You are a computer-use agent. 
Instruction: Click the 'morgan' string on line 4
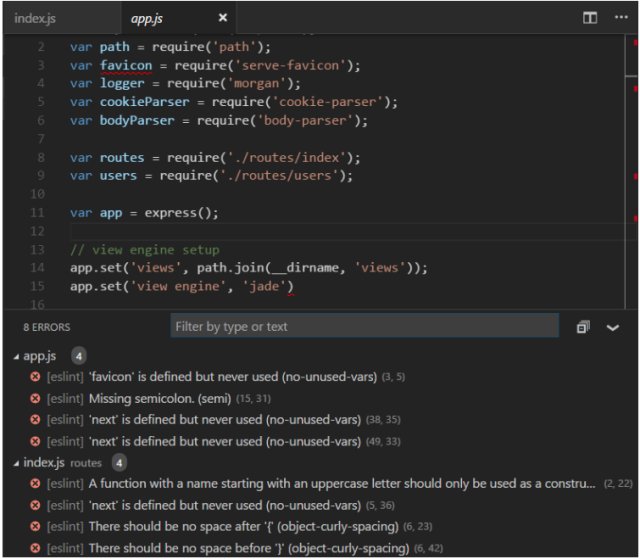click(x=257, y=84)
